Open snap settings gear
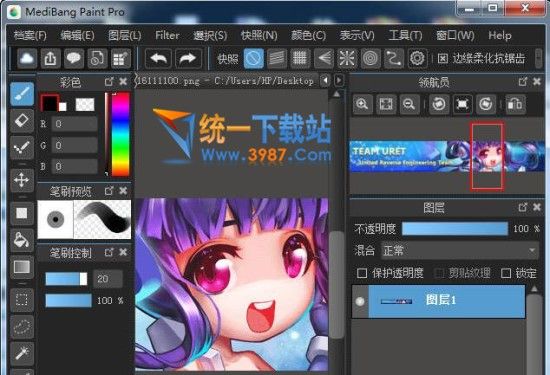This screenshot has height=375, width=550. coord(417,58)
